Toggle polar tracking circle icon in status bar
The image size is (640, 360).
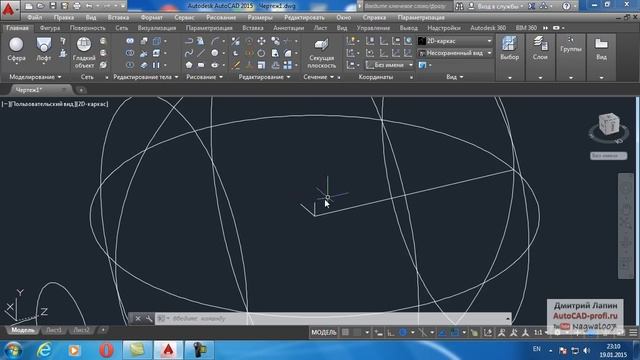[403, 333]
